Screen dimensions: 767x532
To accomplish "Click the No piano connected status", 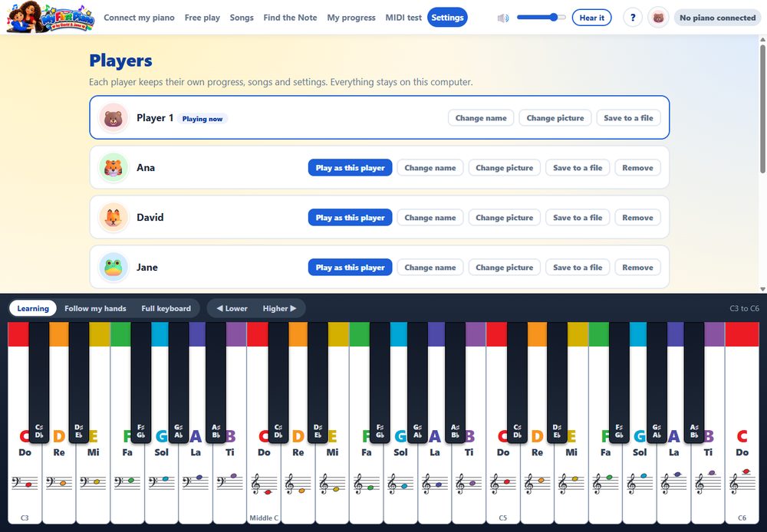I will pyautogui.click(x=718, y=18).
